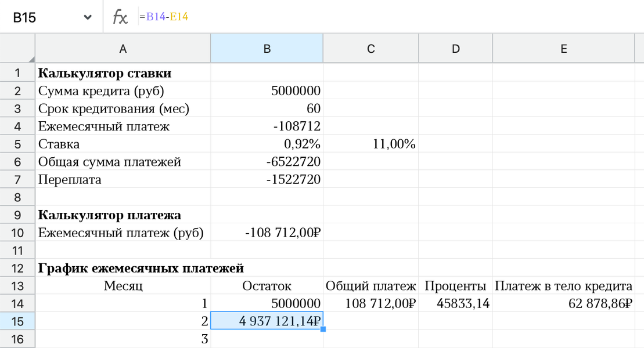Viewport: 644px width, 348px height.
Task: Select row 13 header
Action: point(17,286)
